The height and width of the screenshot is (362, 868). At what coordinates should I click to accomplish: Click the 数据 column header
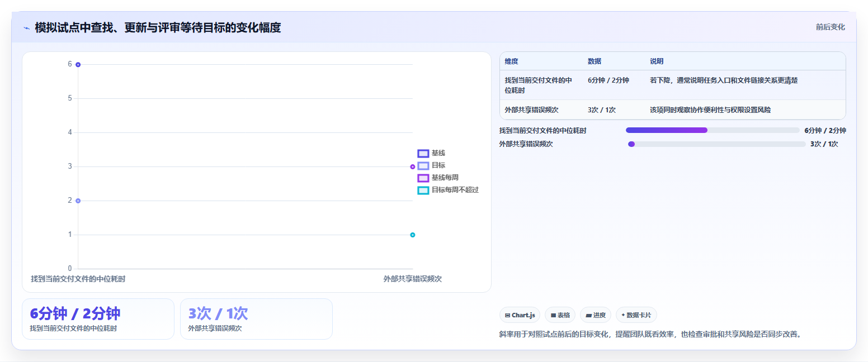[595, 61]
